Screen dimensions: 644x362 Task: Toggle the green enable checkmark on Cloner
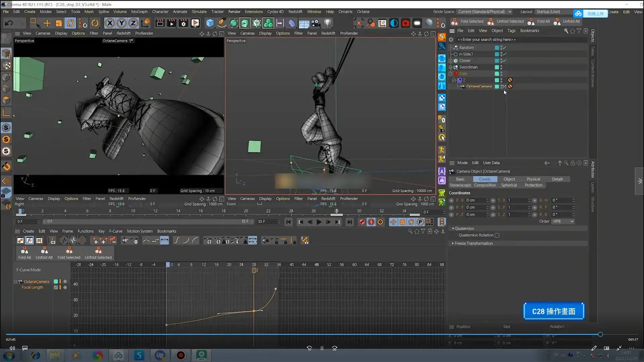504,61
